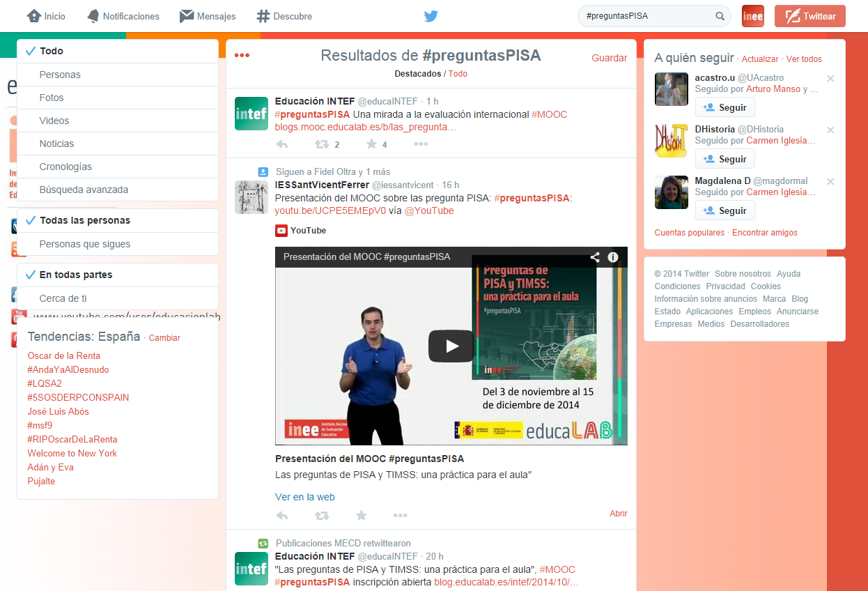
Task: Follow acastro.u with Seguir button
Action: 724,107
